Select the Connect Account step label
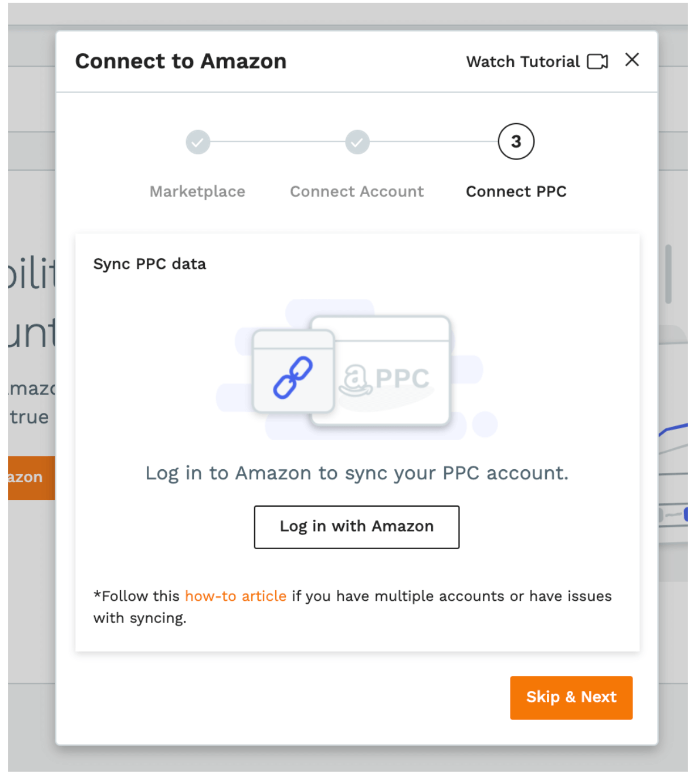 357,192
